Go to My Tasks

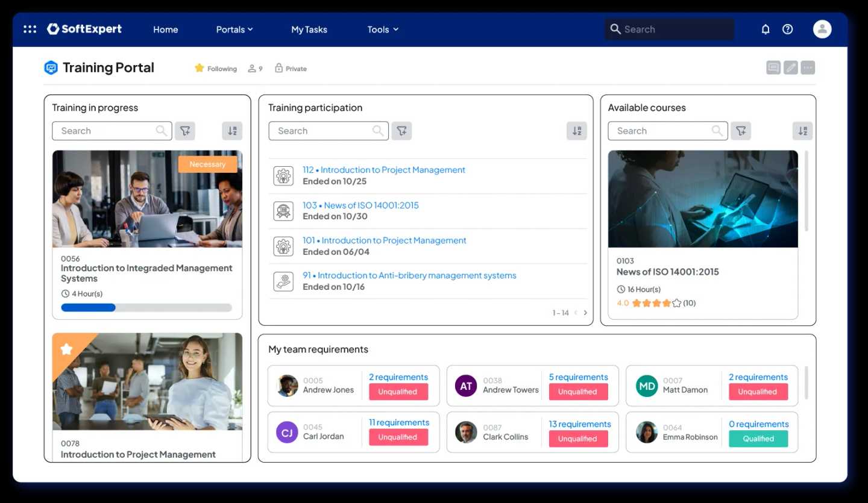tap(309, 30)
